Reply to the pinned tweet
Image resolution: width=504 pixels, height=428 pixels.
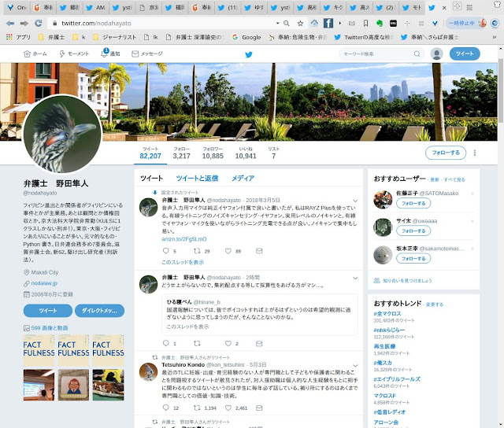click(x=166, y=251)
